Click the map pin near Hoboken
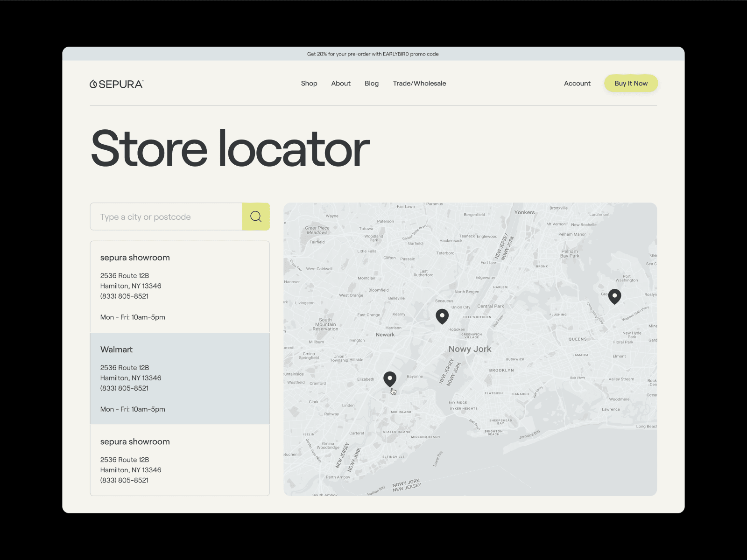 (442, 316)
